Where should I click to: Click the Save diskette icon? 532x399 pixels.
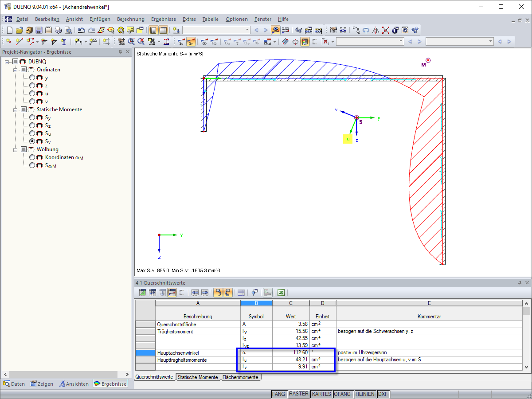tap(39, 30)
